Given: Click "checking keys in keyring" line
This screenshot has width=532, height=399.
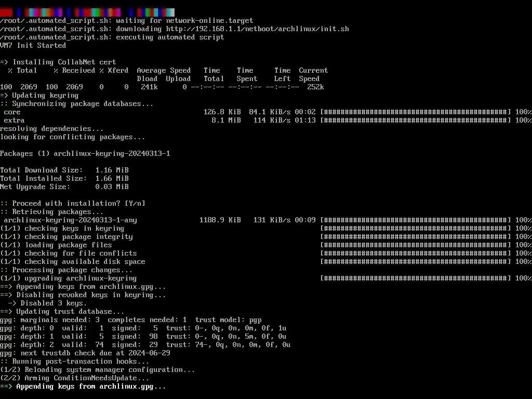Looking at the screenshot, I should (62, 229).
